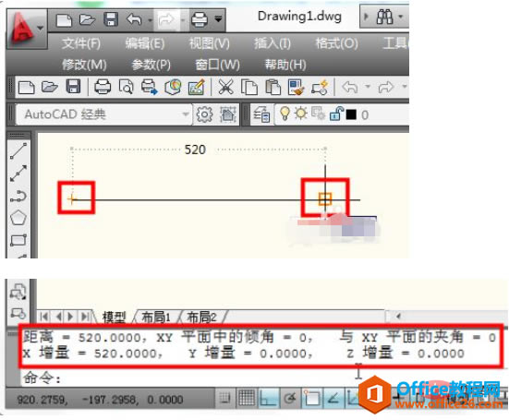Viewport: 509px width, 420px height.
Task: Select the Polyline tool
Action: (x=18, y=196)
